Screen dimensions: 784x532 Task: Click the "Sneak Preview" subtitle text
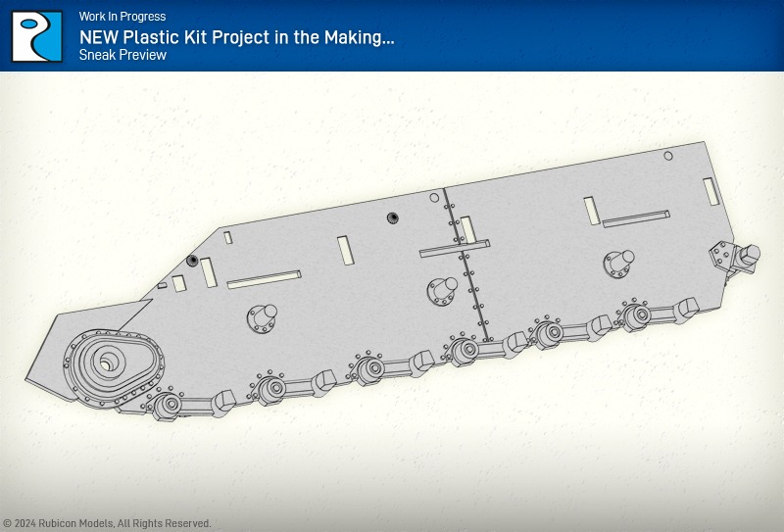(x=122, y=56)
